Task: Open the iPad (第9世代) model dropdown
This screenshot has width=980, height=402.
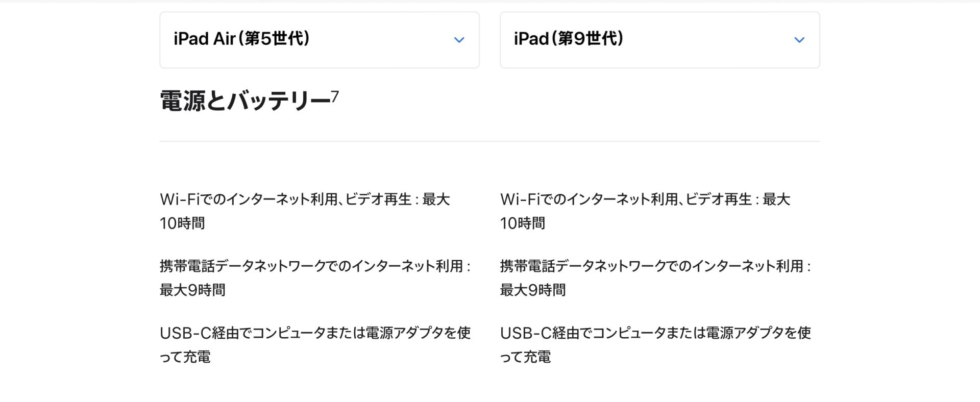Action: [659, 40]
